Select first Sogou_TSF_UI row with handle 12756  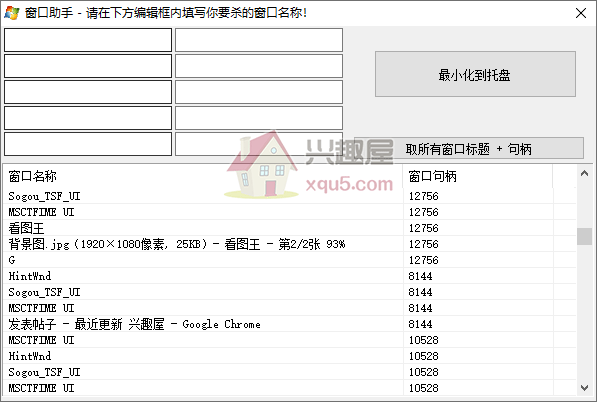pyautogui.click(x=289, y=196)
